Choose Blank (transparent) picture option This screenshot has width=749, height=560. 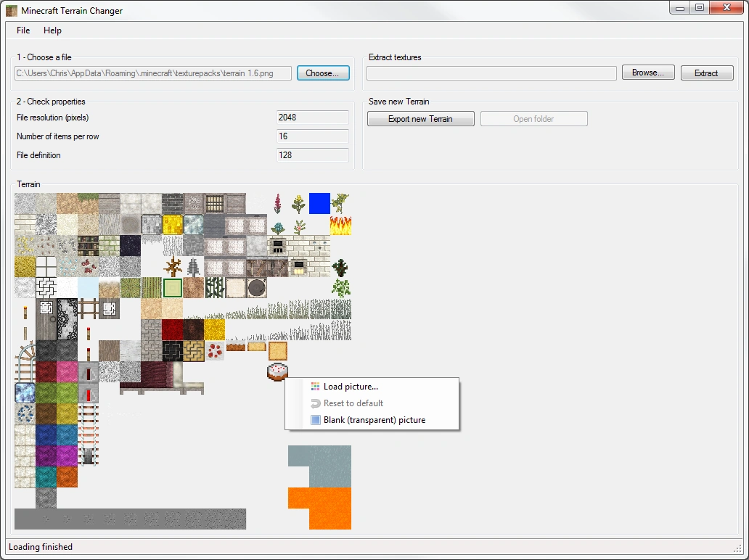[372, 420]
